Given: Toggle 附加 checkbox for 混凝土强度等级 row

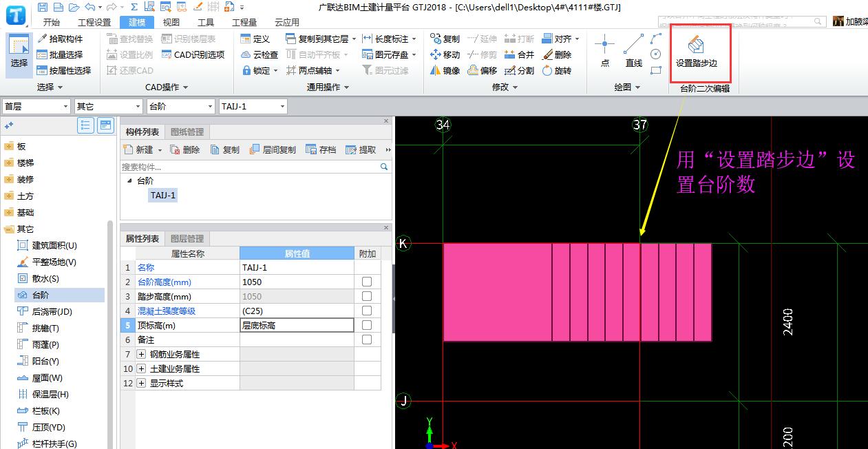Looking at the screenshot, I should point(367,311).
